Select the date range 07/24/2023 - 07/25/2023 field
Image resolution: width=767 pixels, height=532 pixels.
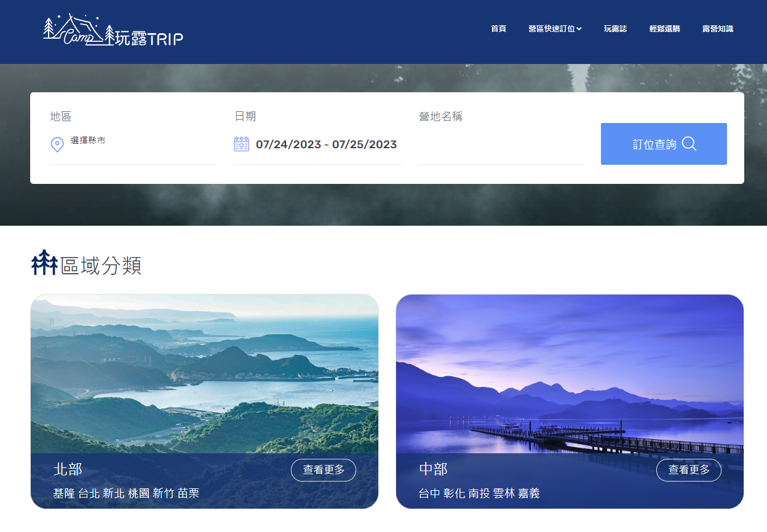[x=326, y=145]
